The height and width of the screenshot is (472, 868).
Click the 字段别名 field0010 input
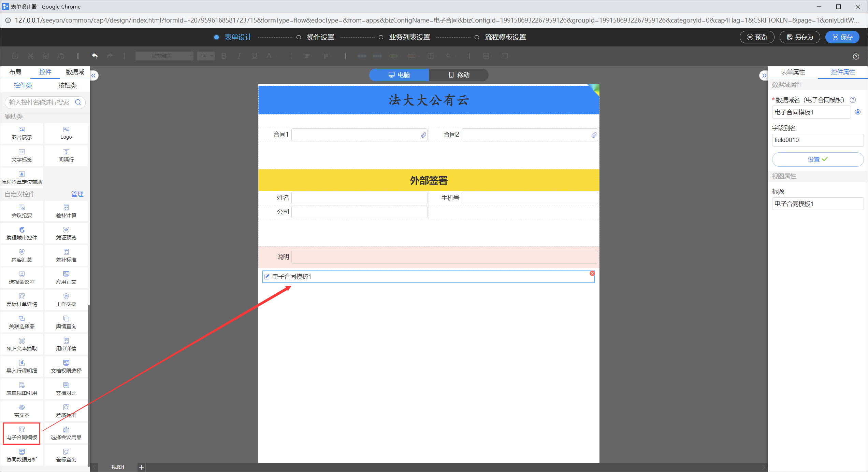point(817,140)
